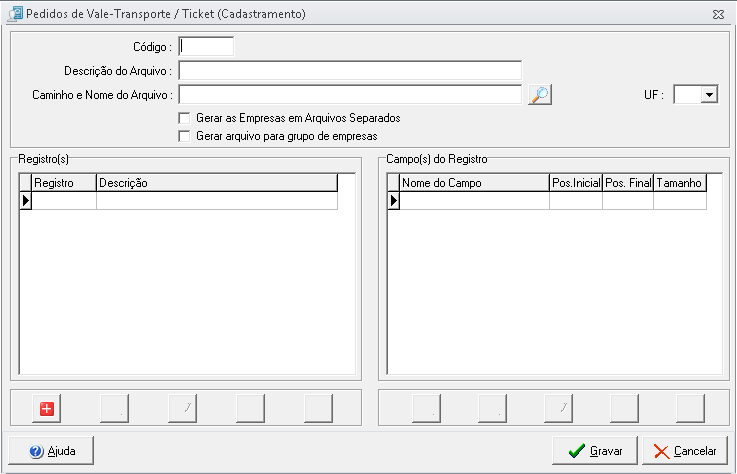Image resolution: width=737 pixels, height=474 pixels.
Task: Click the Caminho e Nome do Arquivo field
Action: point(350,95)
